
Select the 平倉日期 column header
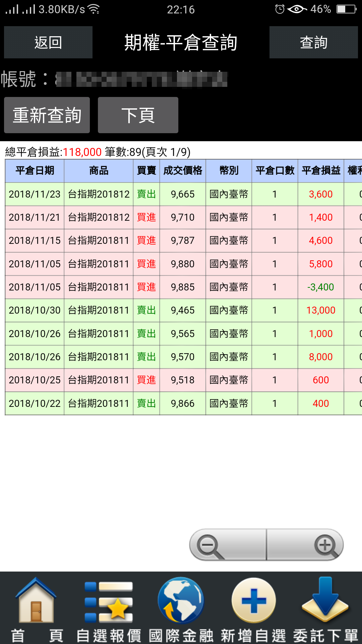pyautogui.click(x=35, y=171)
